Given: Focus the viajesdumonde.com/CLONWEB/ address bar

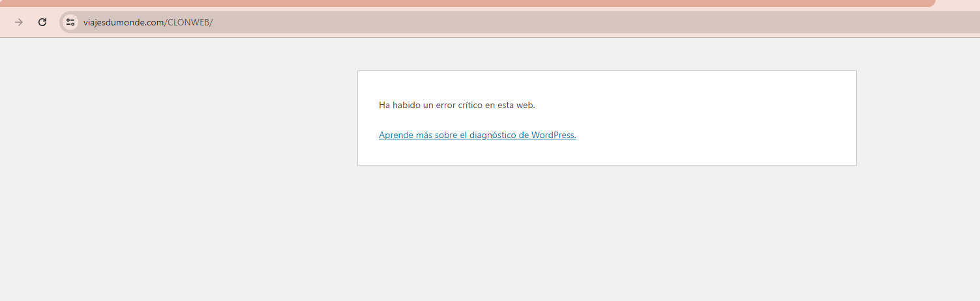Looking at the screenshot, I should pyautogui.click(x=520, y=22).
